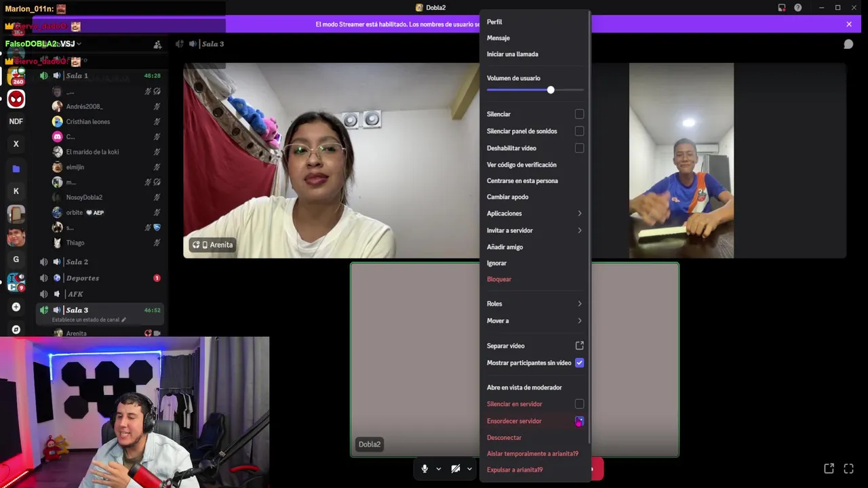Viewport: 868px width, 488px height.
Task: Click the Arenita video tile
Action: (331, 161)
